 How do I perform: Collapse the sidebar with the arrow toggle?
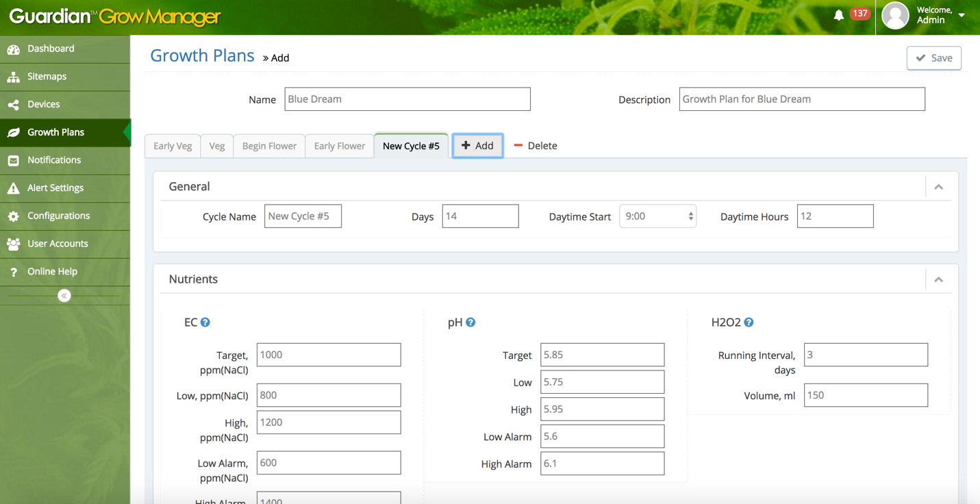(64, 295)
